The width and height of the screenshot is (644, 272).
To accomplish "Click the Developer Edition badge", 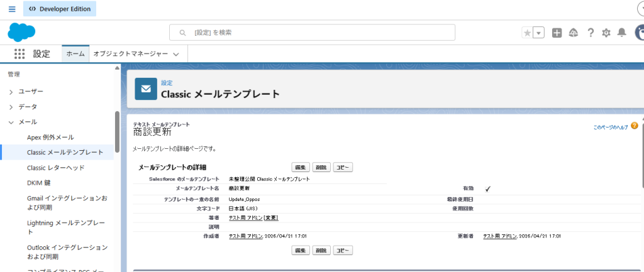I will 60,9.
